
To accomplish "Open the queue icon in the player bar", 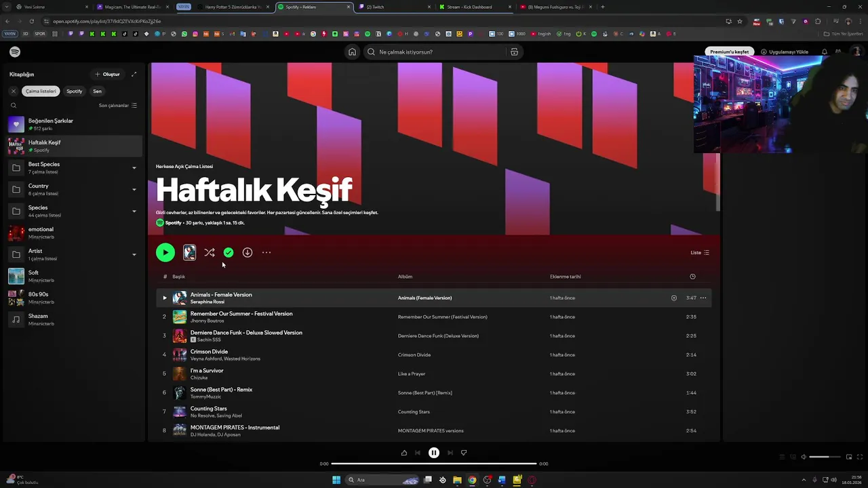I will (781, 457).
